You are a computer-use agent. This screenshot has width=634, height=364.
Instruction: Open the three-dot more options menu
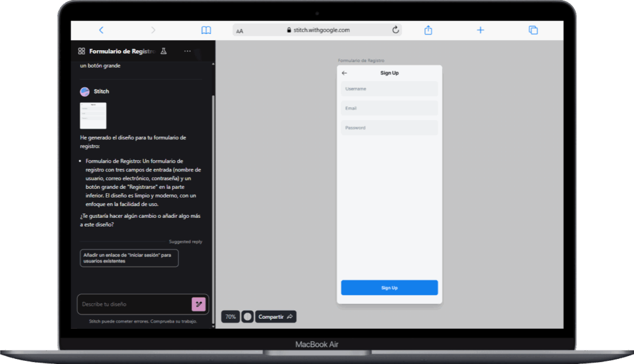tap(188, 51)
